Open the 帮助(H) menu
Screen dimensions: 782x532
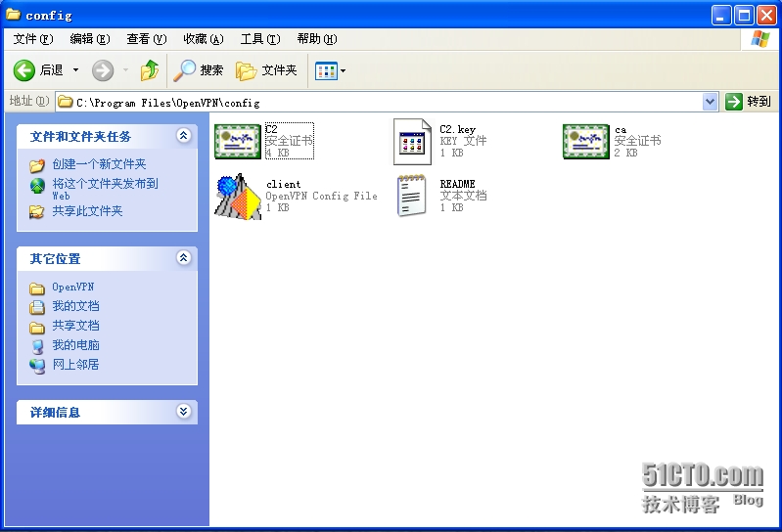click(317, 39)
